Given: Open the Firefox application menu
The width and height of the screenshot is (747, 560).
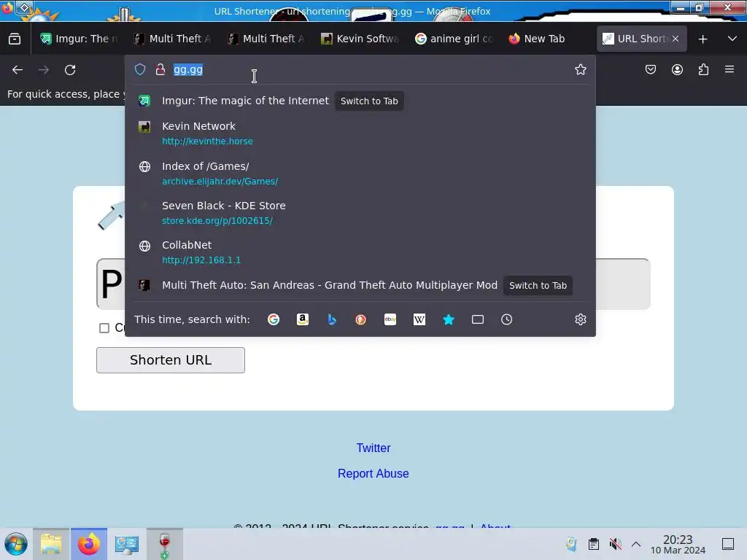Looking at the screenshot, I should click(729, 69).
